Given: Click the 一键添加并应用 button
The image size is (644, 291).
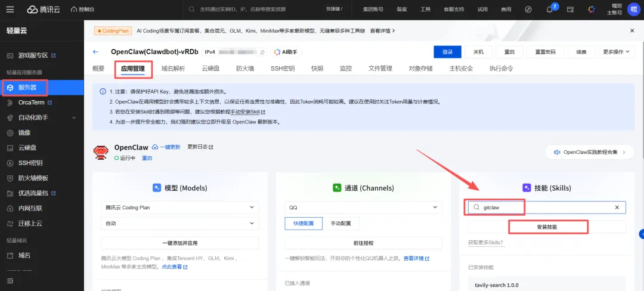Looking at the screenshot, I should (x=180, y=243).
